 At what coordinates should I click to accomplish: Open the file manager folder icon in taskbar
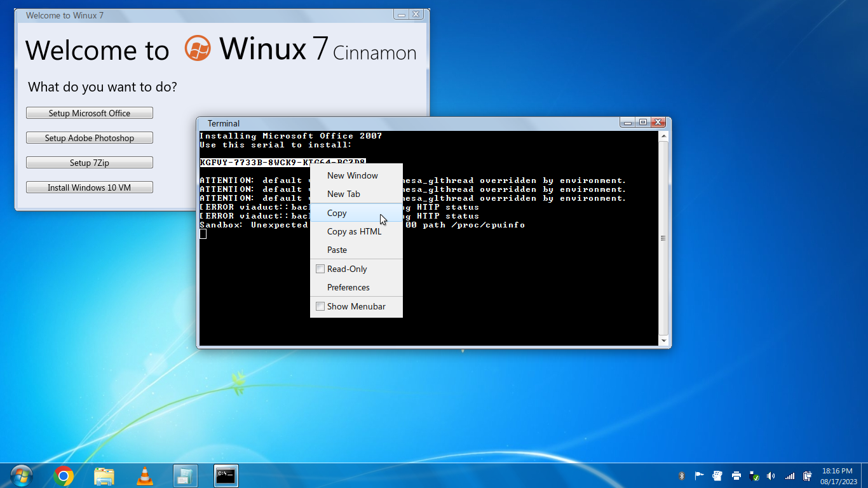[x=104, y=475]
